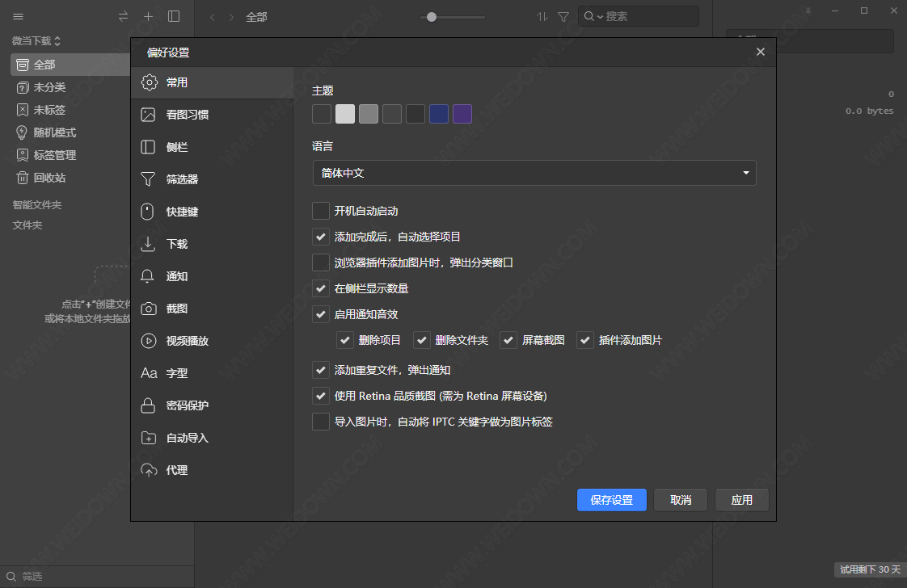
Task: Uncheck 删除文件夹 sound checkbox
Action: click(x=422, y=340)
